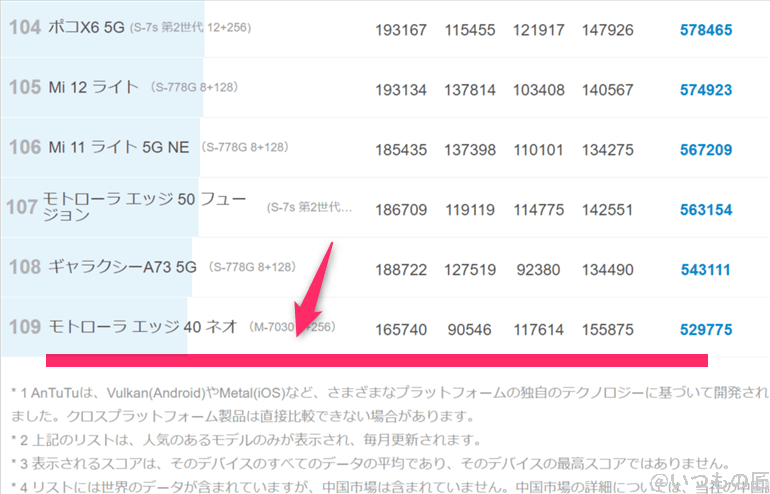770x494 pixels.
Task: Open total score 543111
Action: (706, 270)
